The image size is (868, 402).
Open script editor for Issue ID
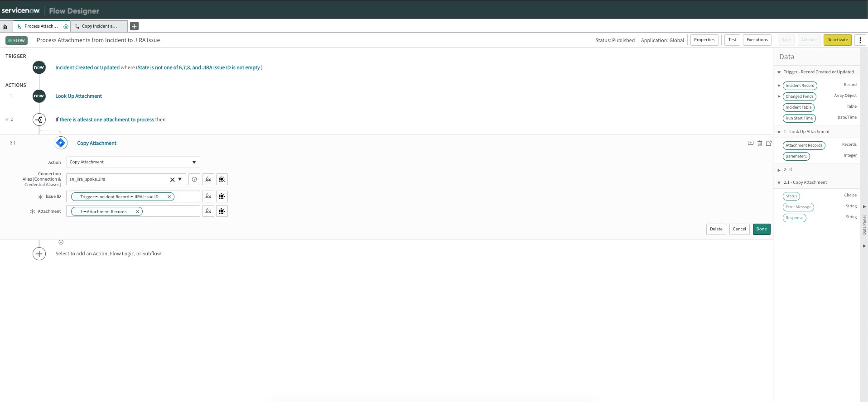208,196
